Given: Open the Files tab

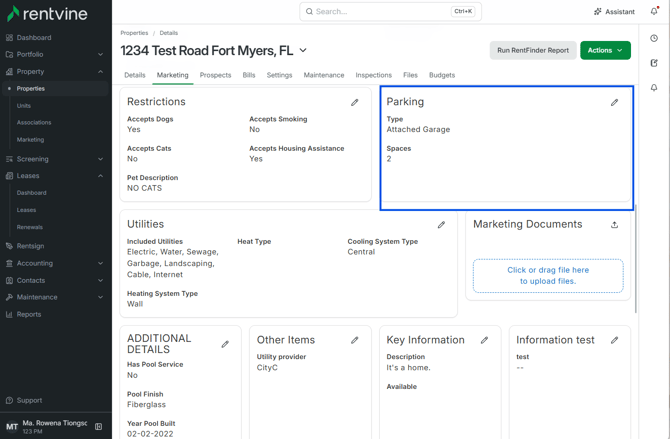Looking at the screenshot, I should click(410, 75).
